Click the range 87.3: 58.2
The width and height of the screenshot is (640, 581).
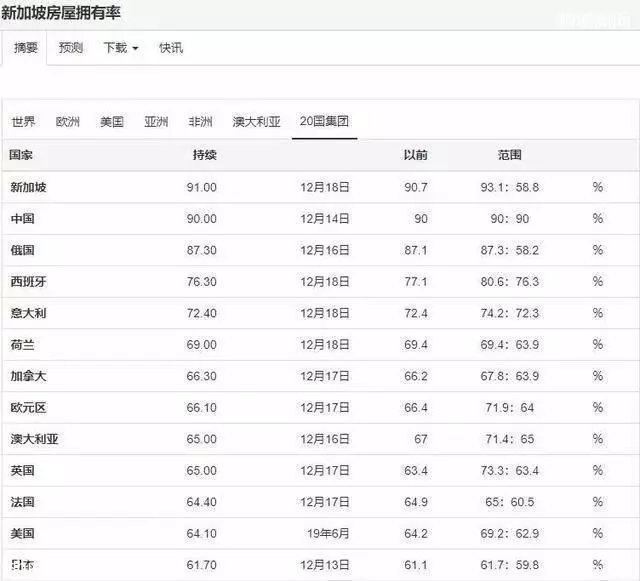coord(509,250)
